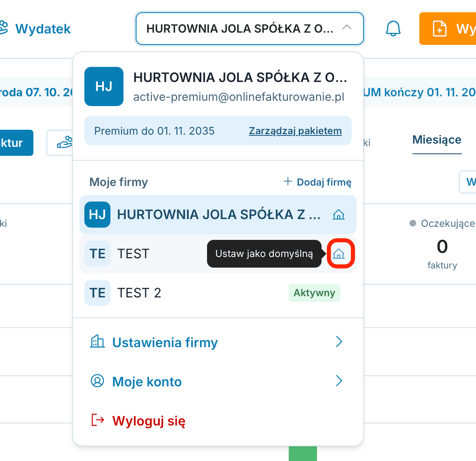This screenshot has height=461, width=476.
Task: Click the active-premium email address
Action: click(238, 97)
